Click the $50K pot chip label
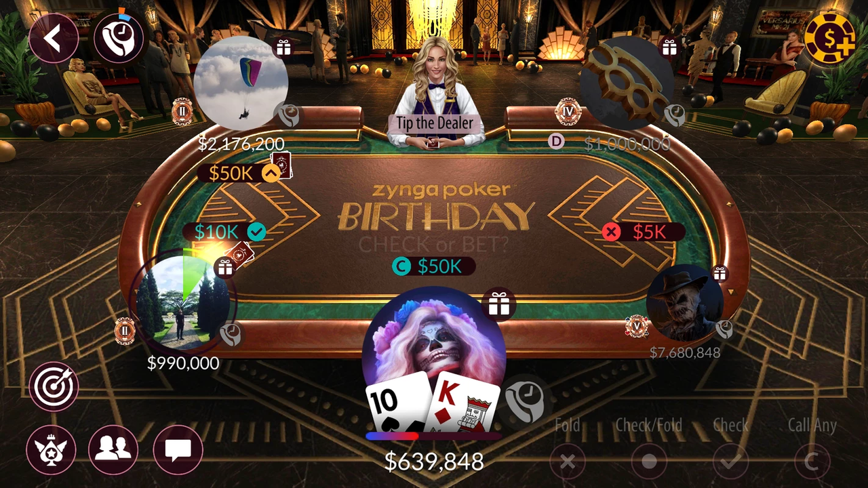This screenshot has width=868, height=488. coord(433,266)
